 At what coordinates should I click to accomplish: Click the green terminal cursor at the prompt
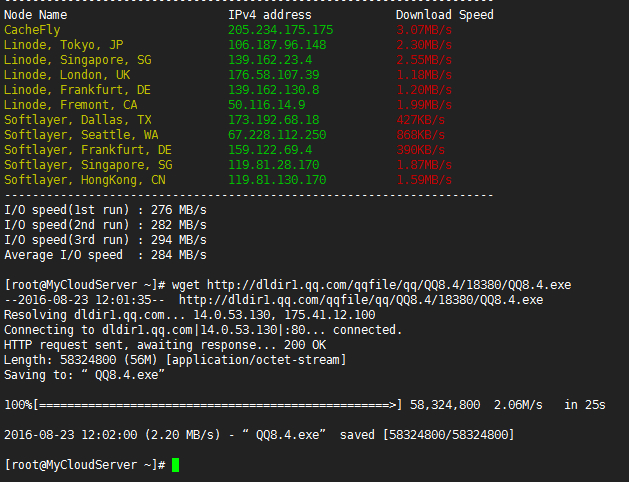coord(175,465)
